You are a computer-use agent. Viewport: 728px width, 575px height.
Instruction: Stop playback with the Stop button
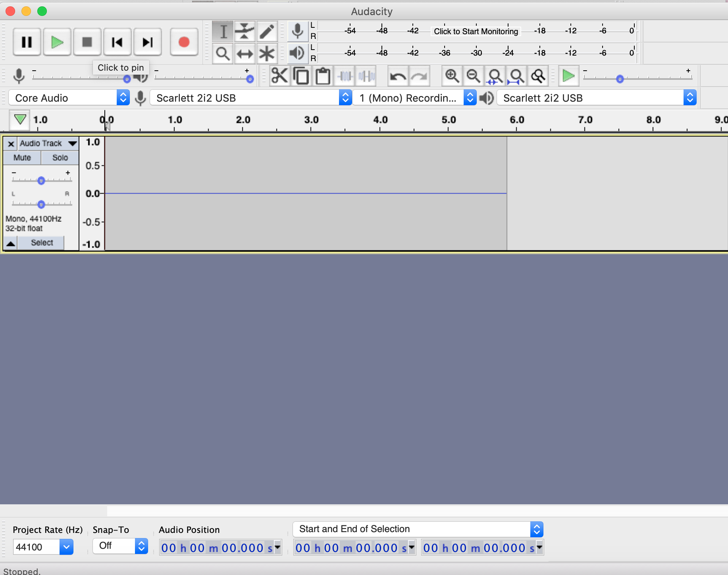pos(87,42)
